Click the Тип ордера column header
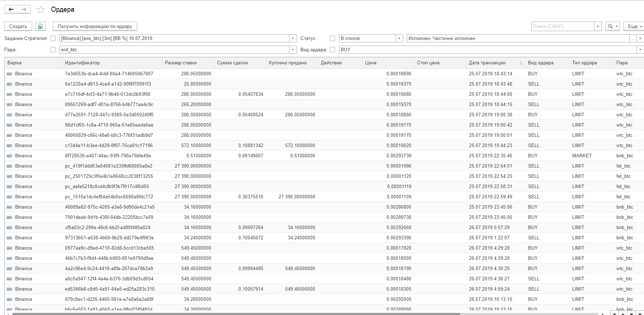The image size is (644, 315). click(x=591, y=63)
